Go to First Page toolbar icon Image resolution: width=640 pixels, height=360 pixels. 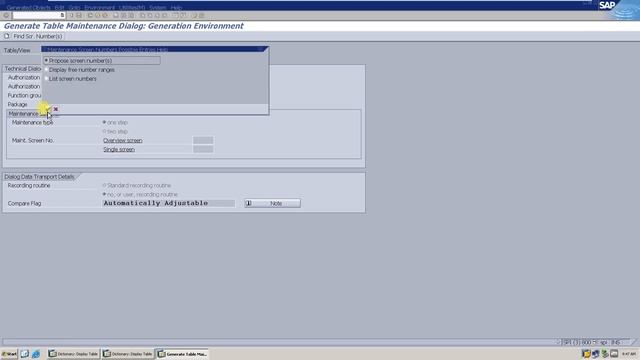(x=142, y=16)
